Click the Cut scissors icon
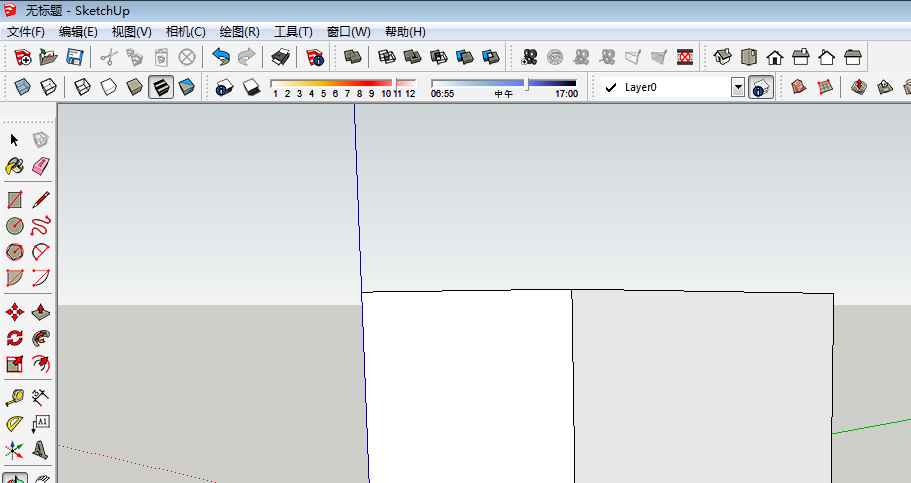 tap(109, 57)
